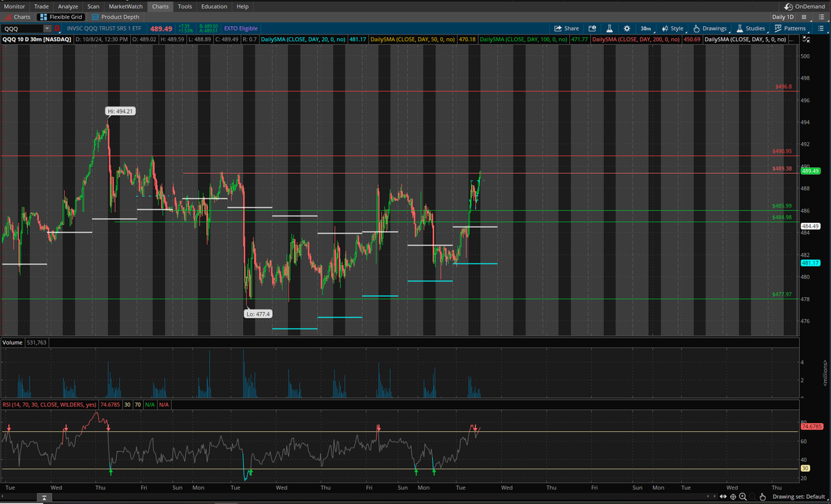Select the Charts sub-tab with bar icon
831x504 pixels.
pos(18,17)
